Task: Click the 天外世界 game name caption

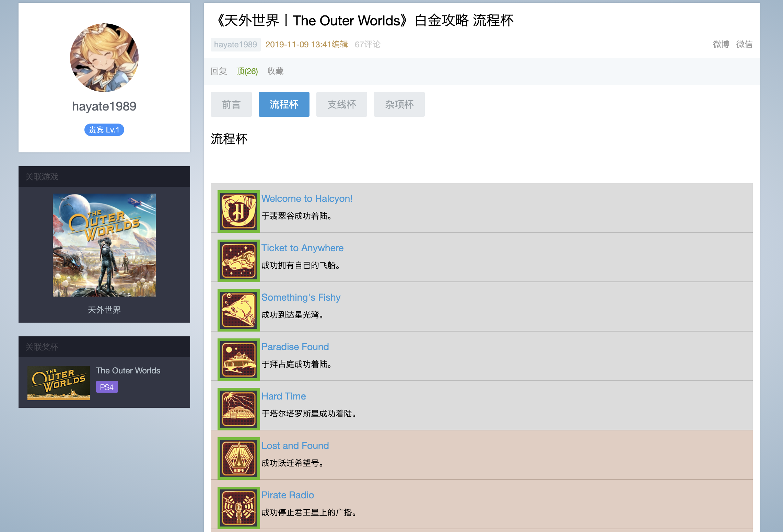Action: pyautogui.click(x=104, y=310)
